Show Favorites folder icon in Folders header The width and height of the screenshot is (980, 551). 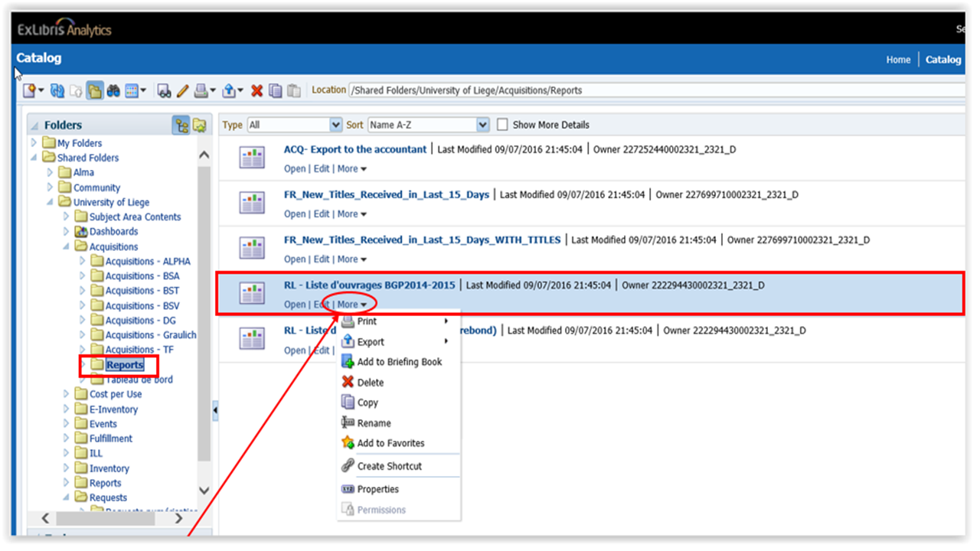[x=200, y=126]
